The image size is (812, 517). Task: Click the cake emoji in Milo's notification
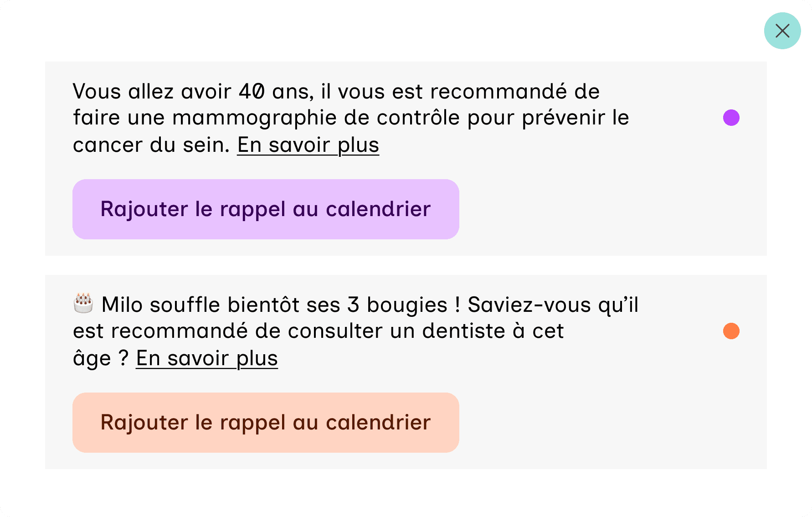[x=82, y=302]
